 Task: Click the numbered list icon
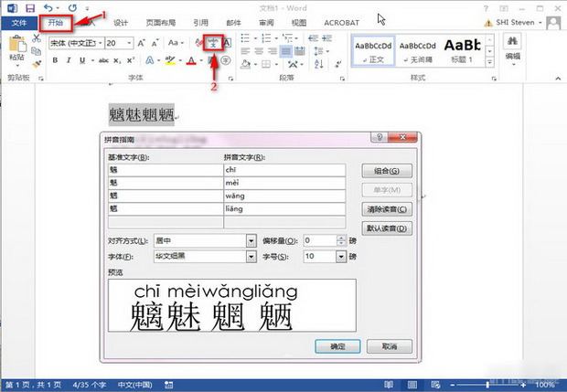click(266, 38)
